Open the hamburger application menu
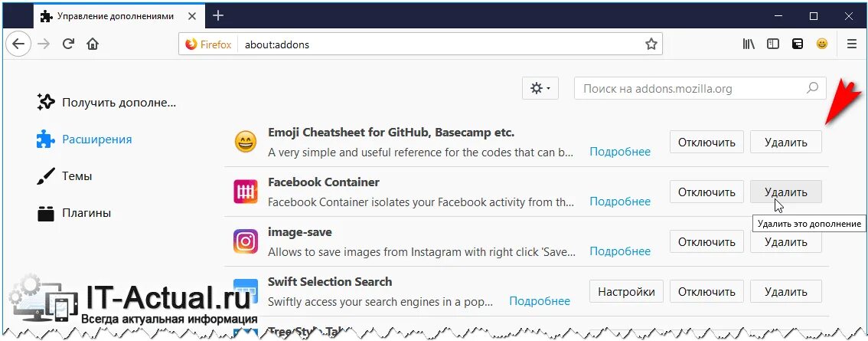868x341 pixels. [852, 44]
